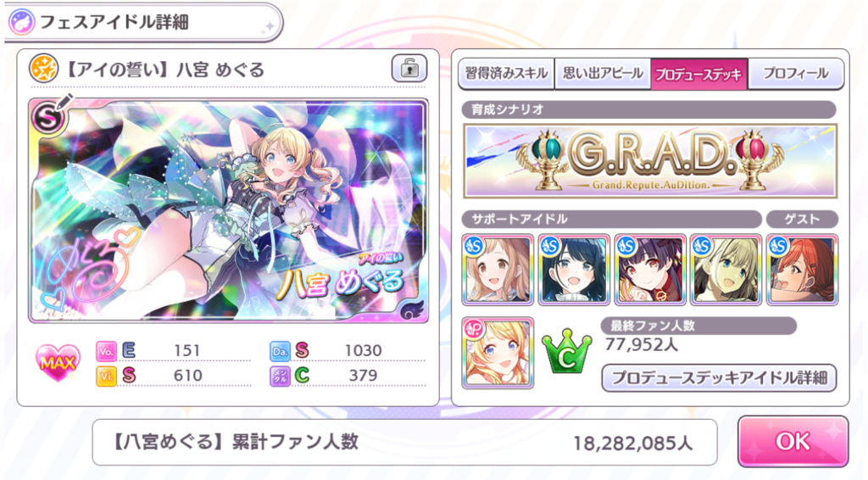
Task: Click the produce idol P thumbnail
Action: pos(498,353)
